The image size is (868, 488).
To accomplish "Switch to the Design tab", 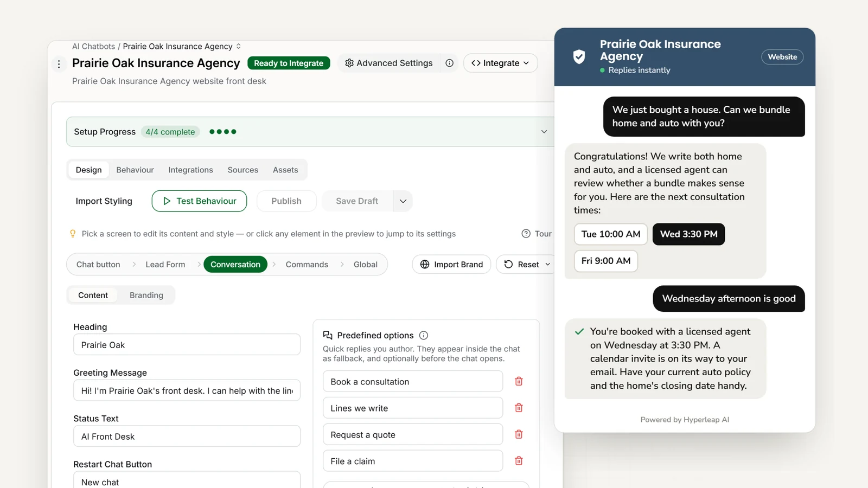I will [88, 170].
